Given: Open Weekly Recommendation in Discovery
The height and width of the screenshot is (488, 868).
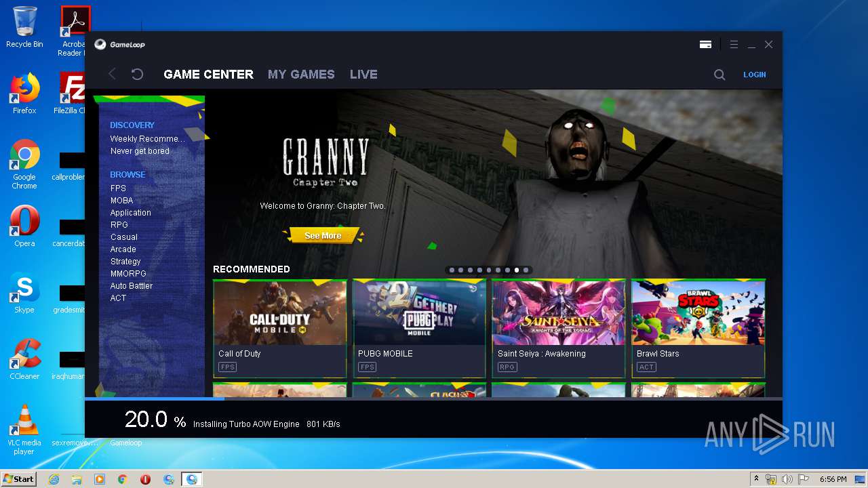Looking at the screenshot, I should coord(147,139).
